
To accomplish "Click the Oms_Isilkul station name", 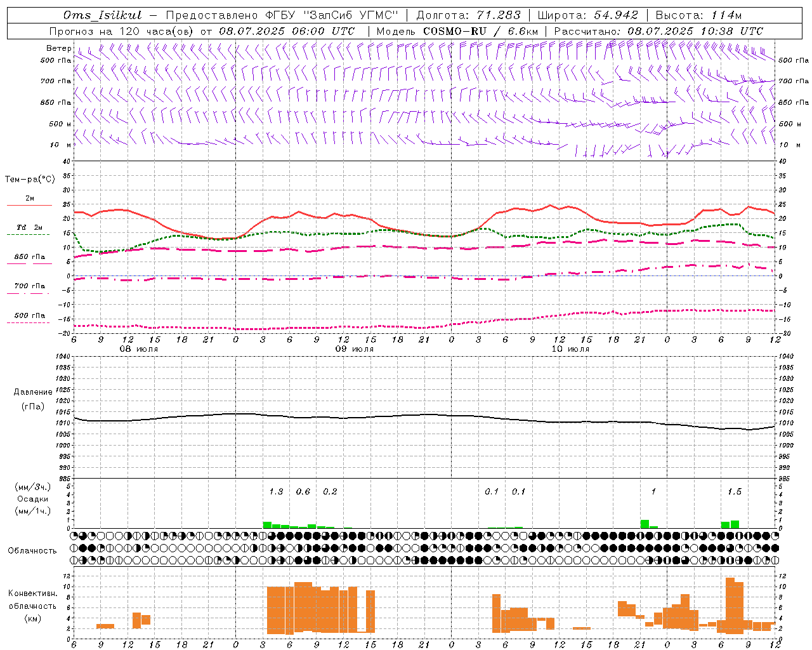I will (x=103, y=15).
